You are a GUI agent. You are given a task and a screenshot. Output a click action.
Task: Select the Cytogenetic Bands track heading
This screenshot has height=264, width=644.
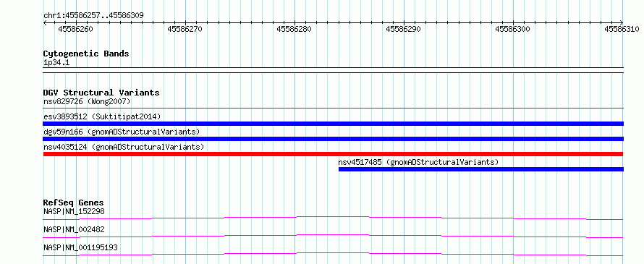pyautogui.click(x=86, y=54)
